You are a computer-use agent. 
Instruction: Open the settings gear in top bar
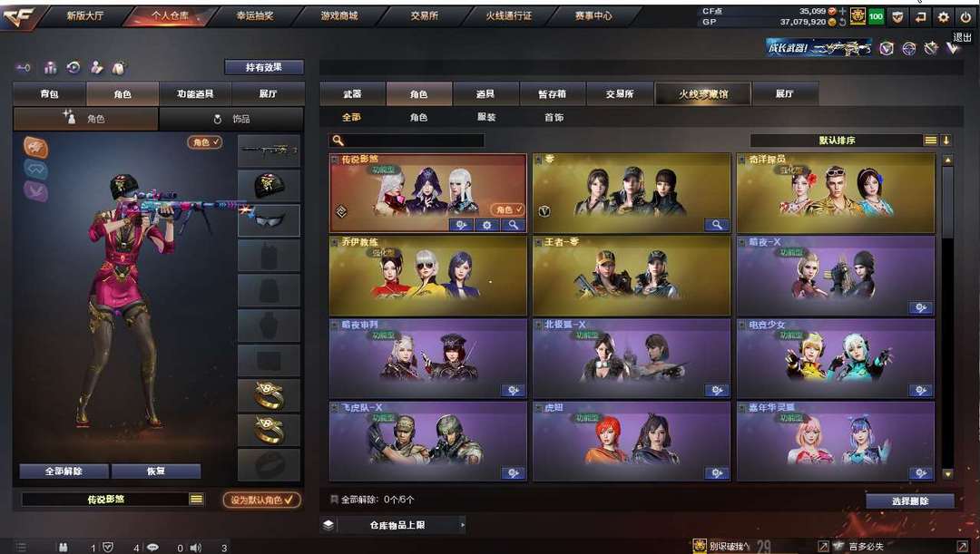[943, 17]
